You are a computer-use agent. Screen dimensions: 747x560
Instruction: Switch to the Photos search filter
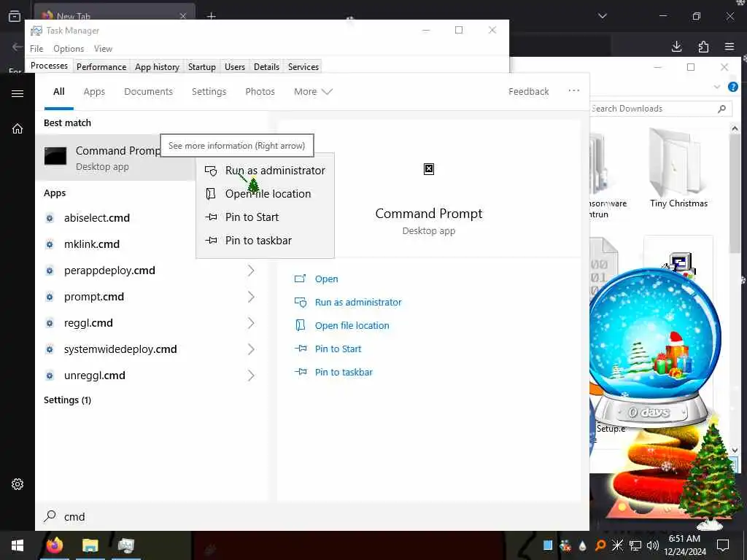(260, 91)
